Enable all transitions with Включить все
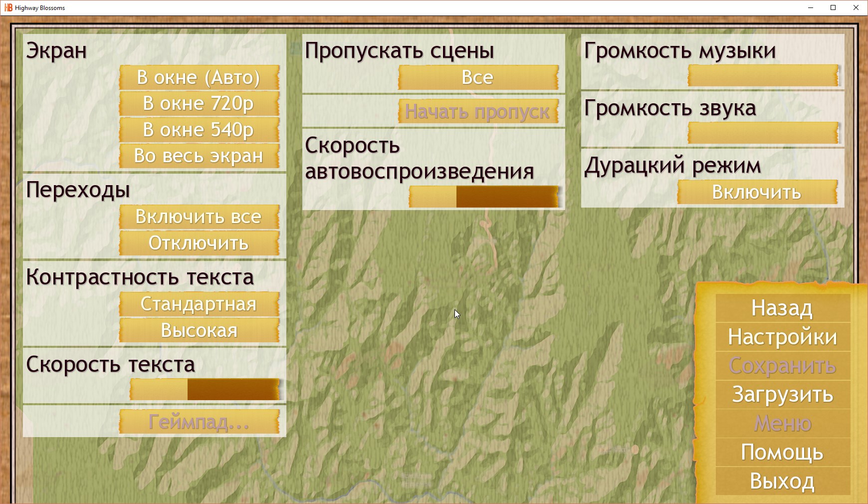The height and width of the screenshot is (504, 868). (199, 217)
